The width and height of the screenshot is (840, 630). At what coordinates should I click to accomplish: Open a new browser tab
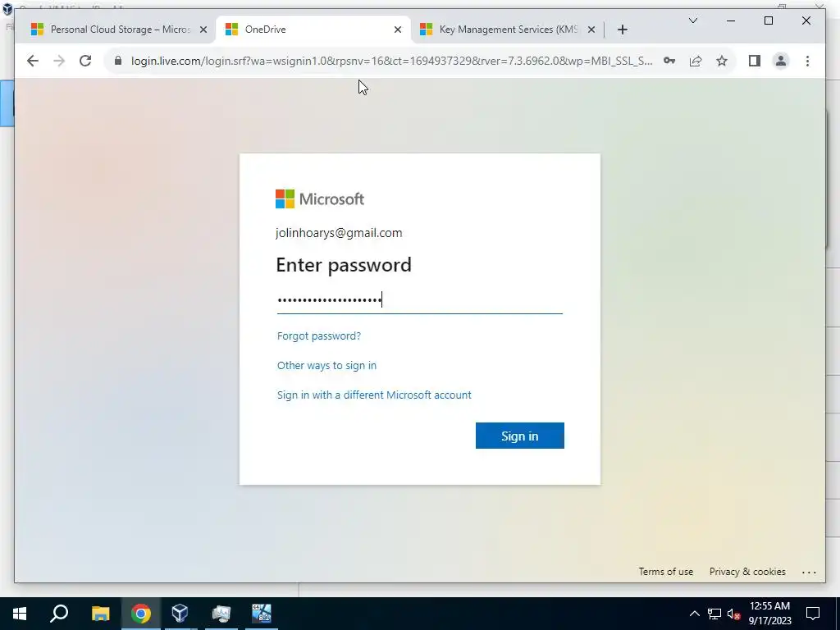point(622,30)
